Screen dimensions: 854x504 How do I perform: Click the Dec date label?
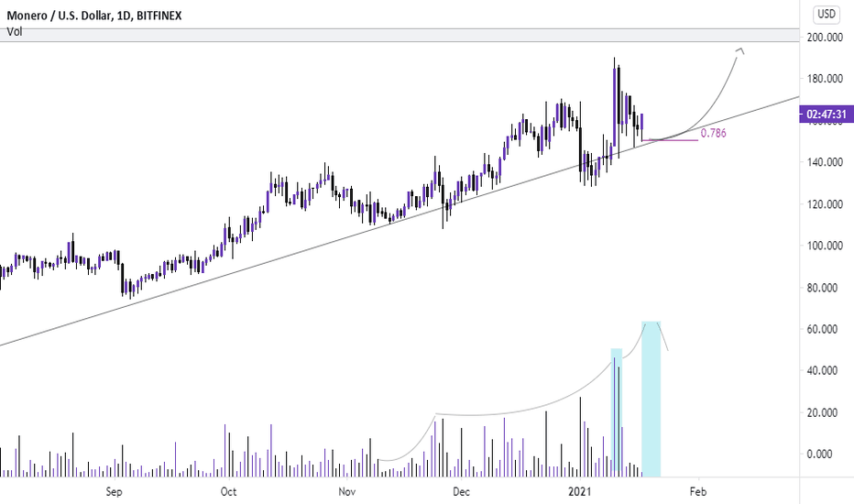coord(461,491)
